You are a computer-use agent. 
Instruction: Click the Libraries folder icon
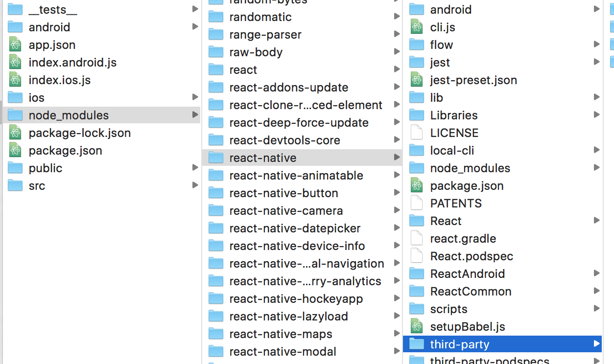coord(417,115)
